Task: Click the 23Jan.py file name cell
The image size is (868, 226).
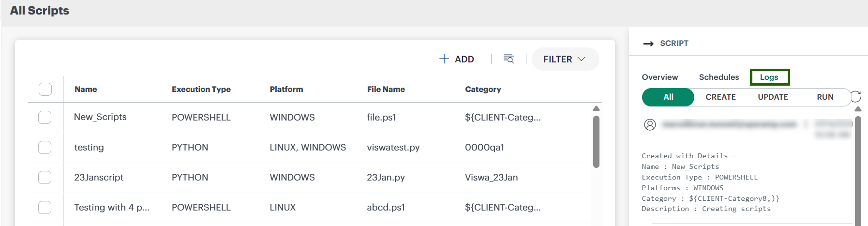Action: [386, 178]
